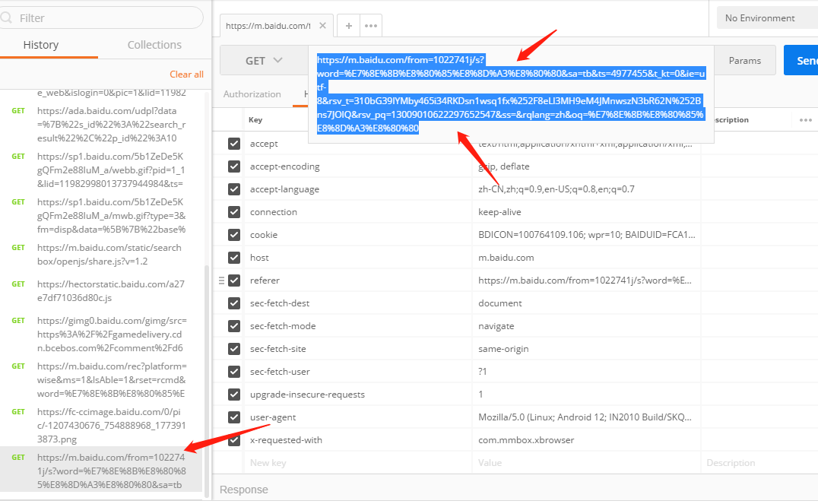Image resolution: width=818 pixels, height=504 pixels.
Task: Click the blue Send button
Action: coord(801,61)
